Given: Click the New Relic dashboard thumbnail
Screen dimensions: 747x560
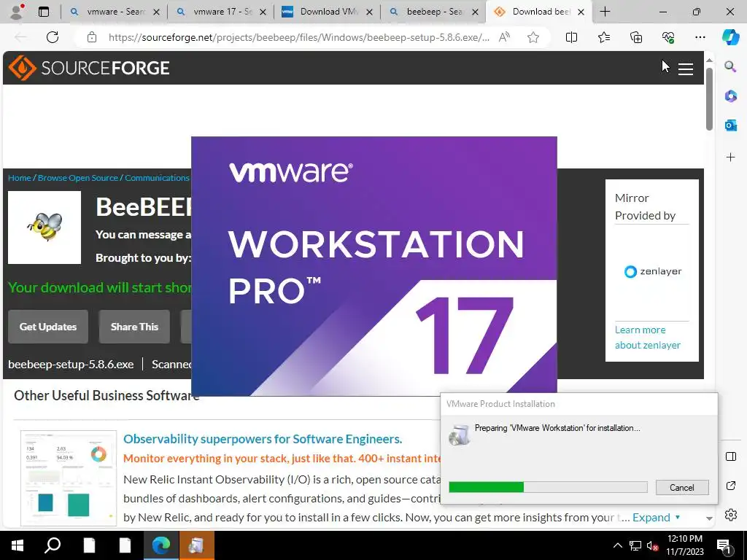Looking at the screenshot, I should click(x=69, y=478).
